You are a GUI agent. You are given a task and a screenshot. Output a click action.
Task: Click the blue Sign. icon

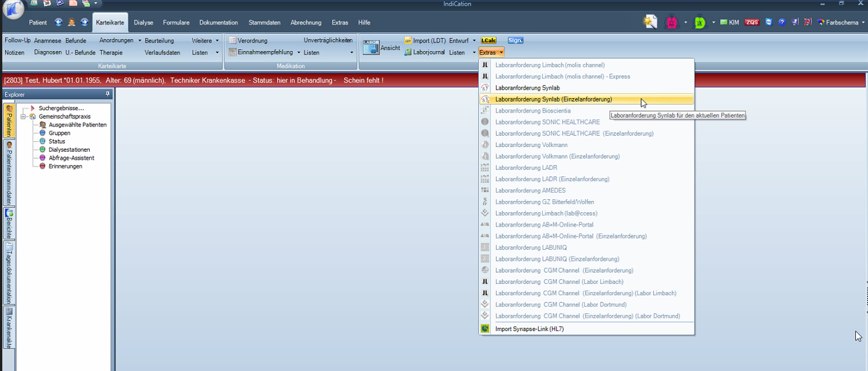pos(515,40)
